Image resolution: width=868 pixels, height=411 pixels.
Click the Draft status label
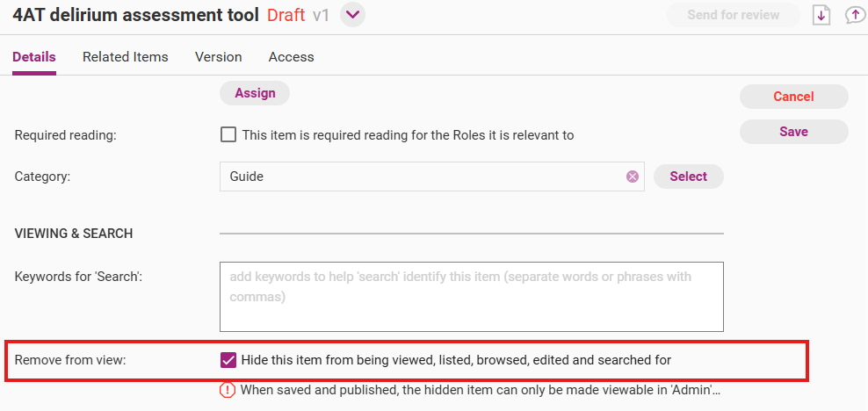286,15
